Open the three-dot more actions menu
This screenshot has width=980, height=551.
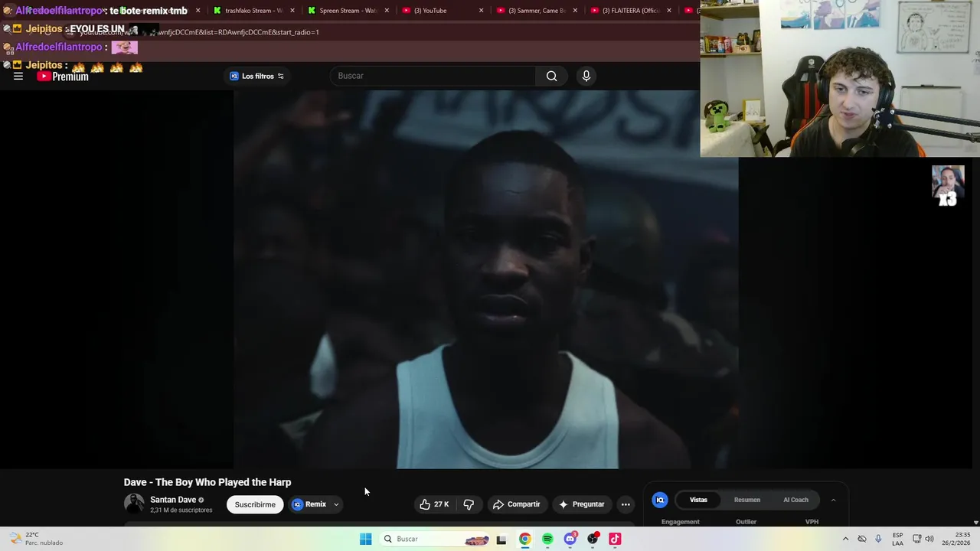click(x=626, y=504)
